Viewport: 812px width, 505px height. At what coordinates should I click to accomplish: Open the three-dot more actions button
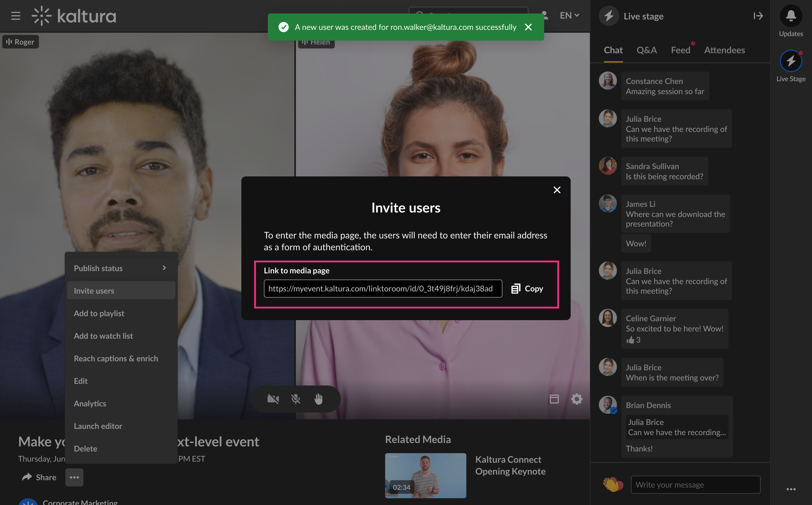coord(74,477)
